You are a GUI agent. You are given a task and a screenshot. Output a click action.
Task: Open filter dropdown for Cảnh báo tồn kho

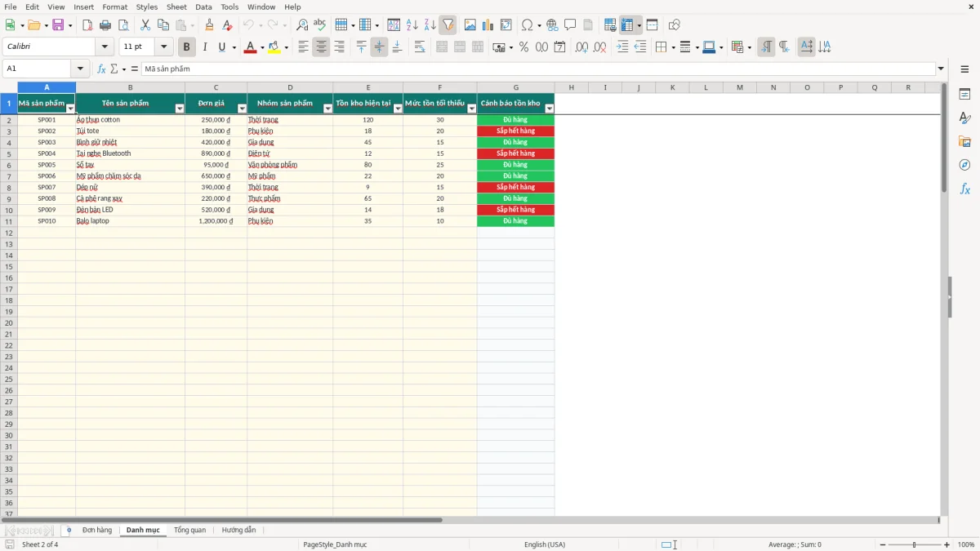coord(549,109)
